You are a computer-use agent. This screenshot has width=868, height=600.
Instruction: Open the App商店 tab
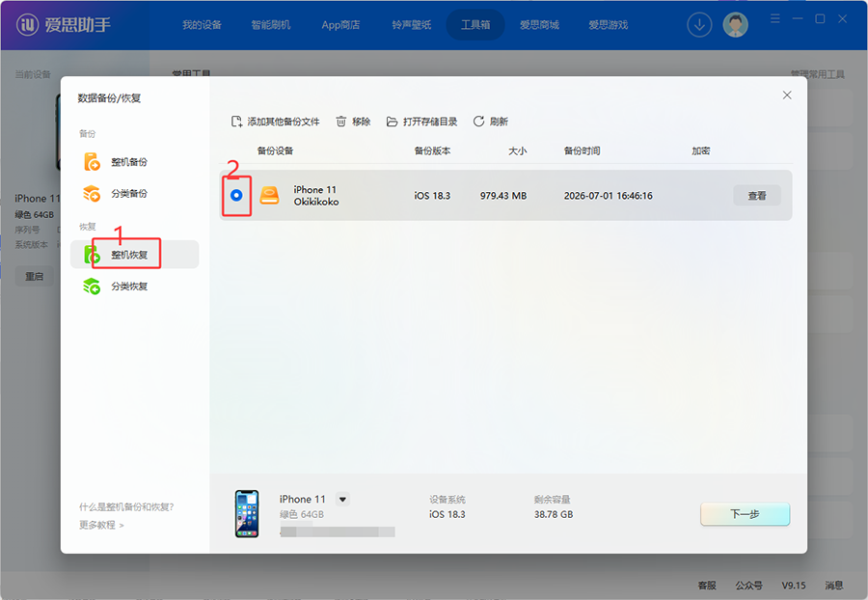click(x=340, y=25)
